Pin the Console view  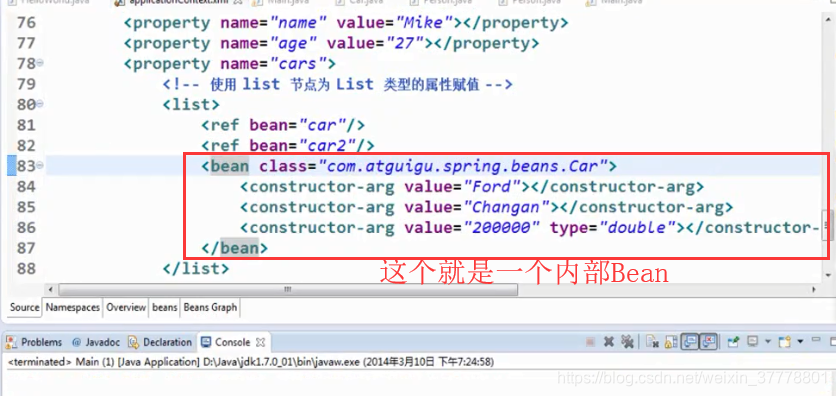pyautogui.click(x=734, y=342)
